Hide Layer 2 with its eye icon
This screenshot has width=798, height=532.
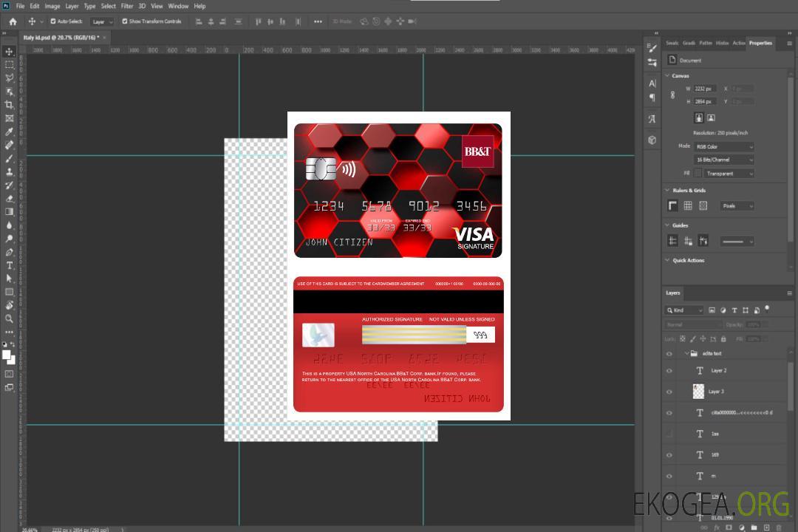669,371
